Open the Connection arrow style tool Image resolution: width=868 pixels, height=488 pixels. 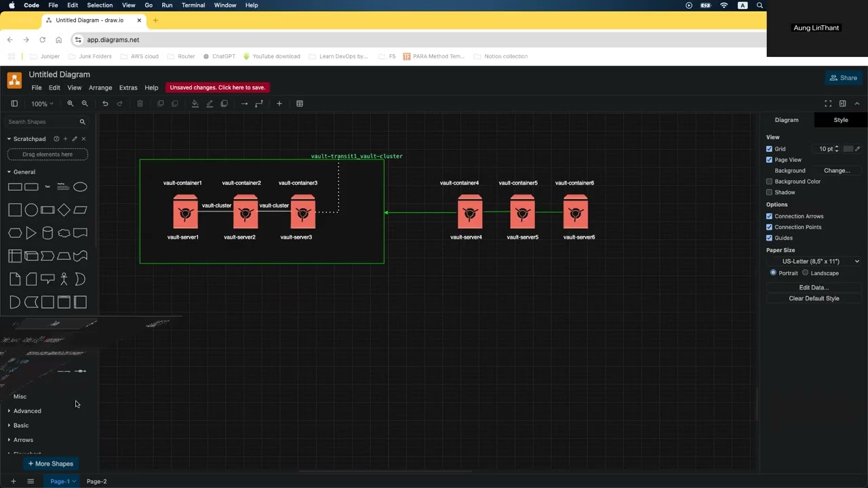[x=244, y=104]
